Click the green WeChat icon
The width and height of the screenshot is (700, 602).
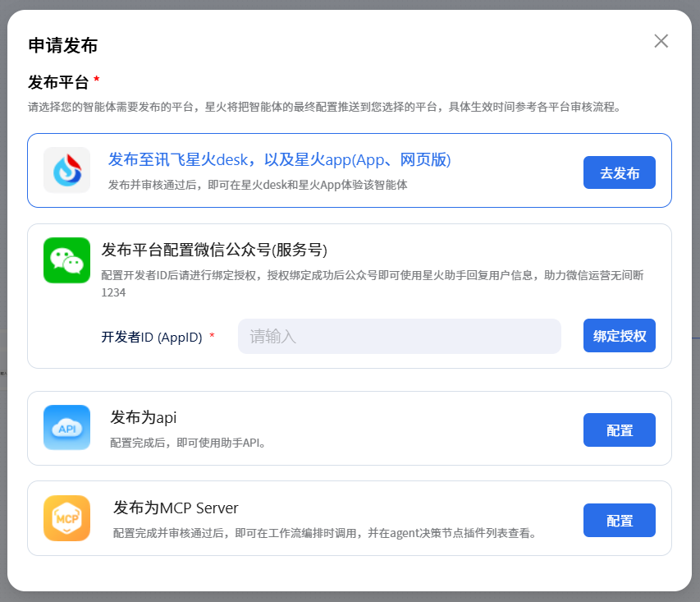[67, 260]
